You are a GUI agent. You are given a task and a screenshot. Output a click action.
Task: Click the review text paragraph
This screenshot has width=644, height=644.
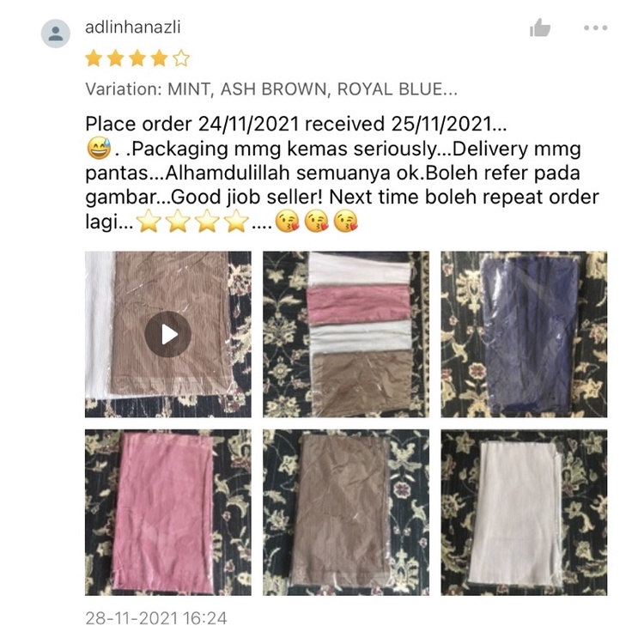(x=342, y=173)
